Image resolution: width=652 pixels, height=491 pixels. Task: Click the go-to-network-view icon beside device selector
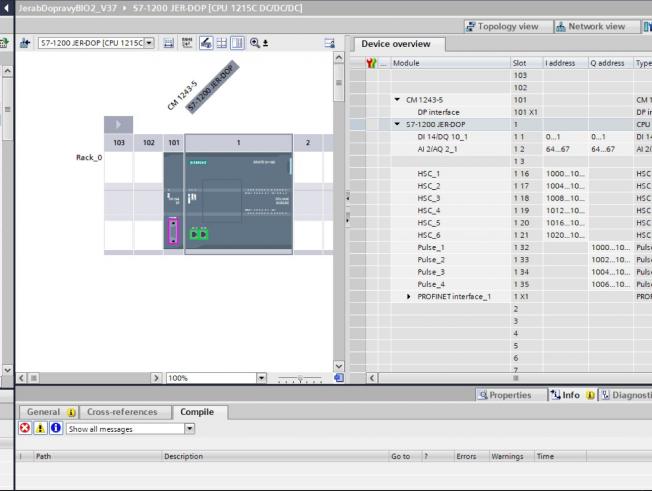tap(25, 43)
